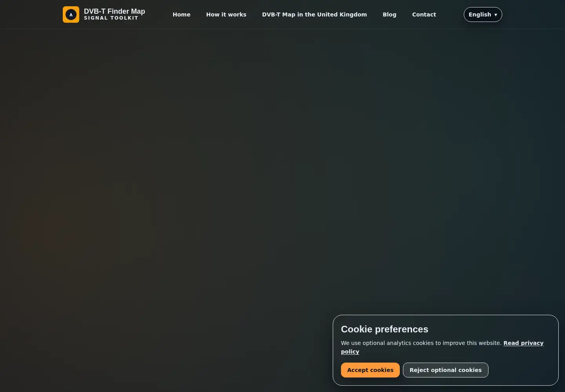This screenshot has width=565, height=392.
Task: Click the orange compass logo icon
Action: click(71, 15)
